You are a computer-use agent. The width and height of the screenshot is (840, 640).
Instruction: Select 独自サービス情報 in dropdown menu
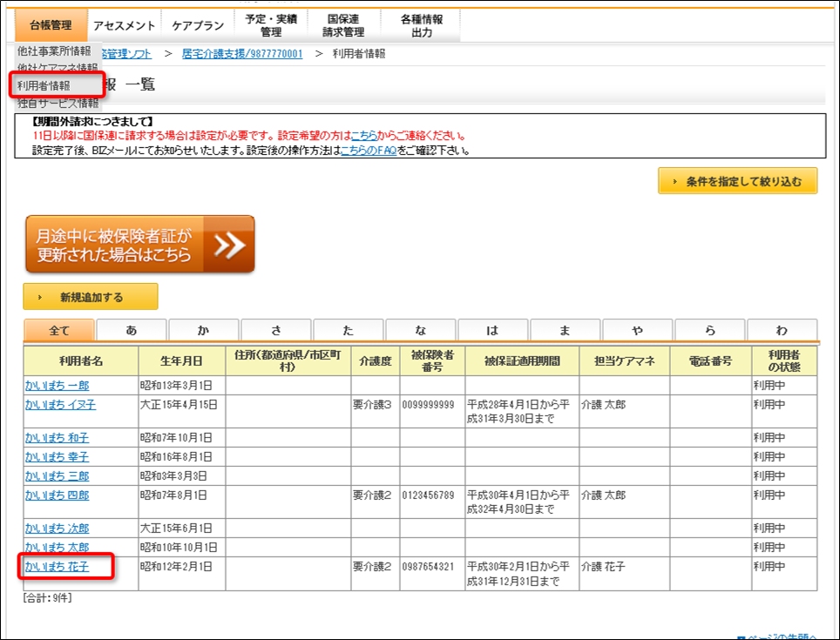(58, 103)
